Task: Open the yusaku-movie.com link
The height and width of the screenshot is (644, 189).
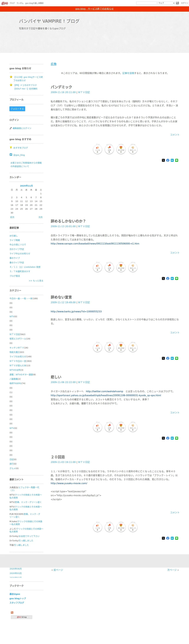Action: click(69, 483)
